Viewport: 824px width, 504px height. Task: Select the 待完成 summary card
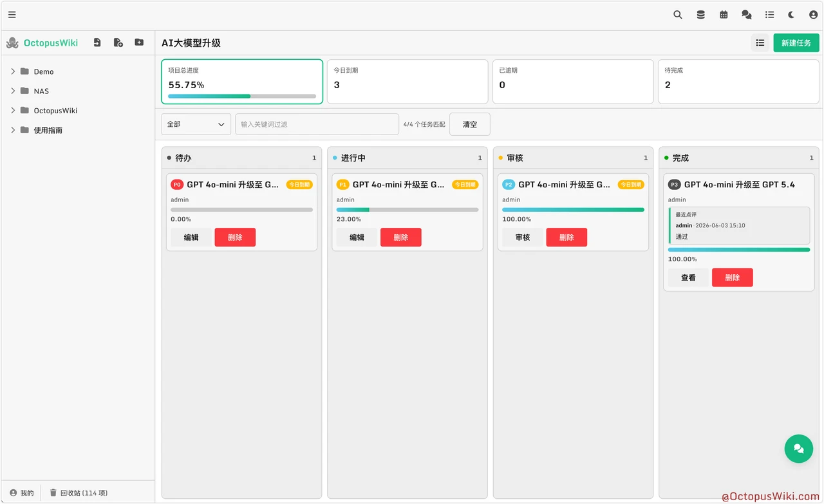click(x=738, y=82)
